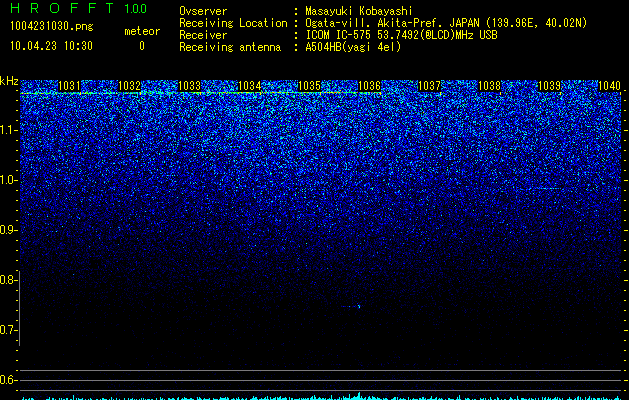Click the date stamp 10.04.23 10:30
Screen dimensions: 629x400
[51, 46]
